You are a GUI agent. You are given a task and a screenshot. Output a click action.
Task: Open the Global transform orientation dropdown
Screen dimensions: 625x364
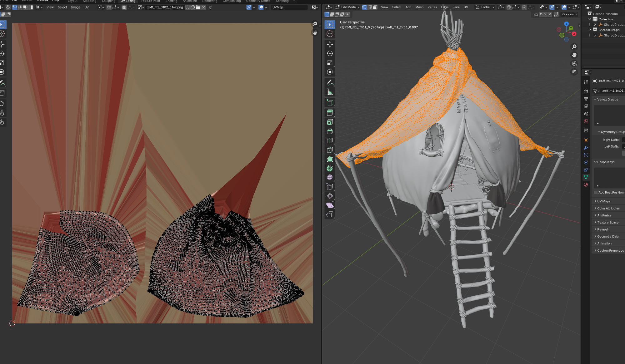[485, 7]
